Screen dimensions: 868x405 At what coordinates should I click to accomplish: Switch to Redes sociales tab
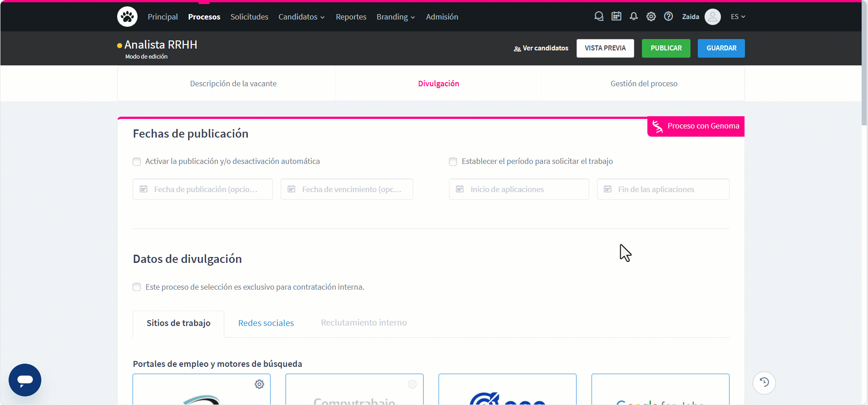(266, 323)
